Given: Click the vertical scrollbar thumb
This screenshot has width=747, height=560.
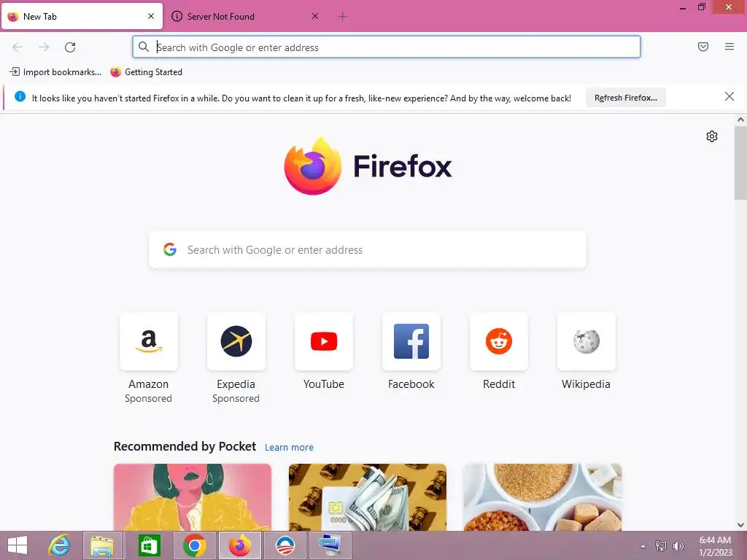Looking at the screenshot, I should point(740,163).
